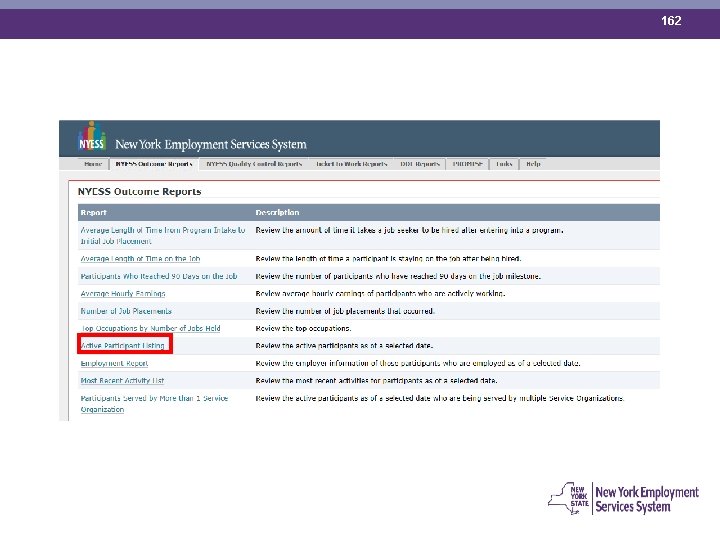Viewport: 720px width, 540px height.
Task: Click description 'Review the number of job placements that occurred.'
Action: (x=345, y=311)
